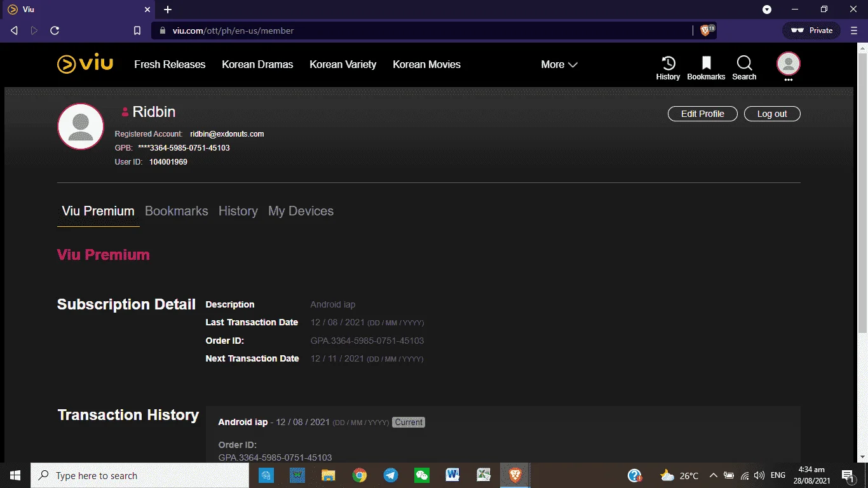Open Microsoft Excel from taskbar
The width and height of the screenshot is (868, 488).
click(x=484, y=475)
